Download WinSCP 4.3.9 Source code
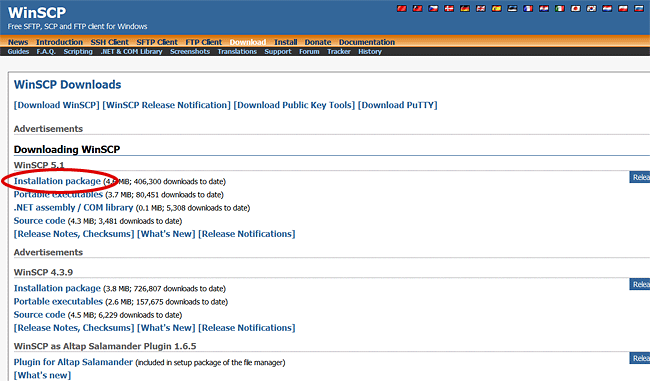This screenshot has height=381, width=650. (39, 315)
